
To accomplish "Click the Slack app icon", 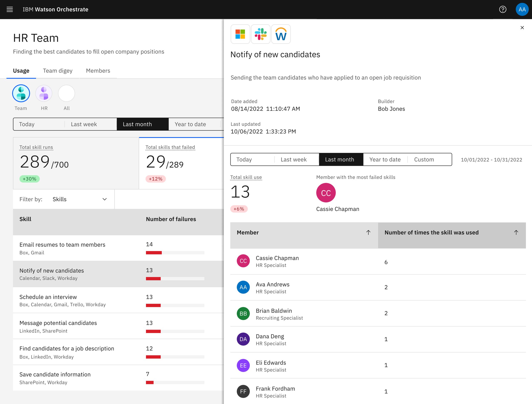I will (260, 34).
